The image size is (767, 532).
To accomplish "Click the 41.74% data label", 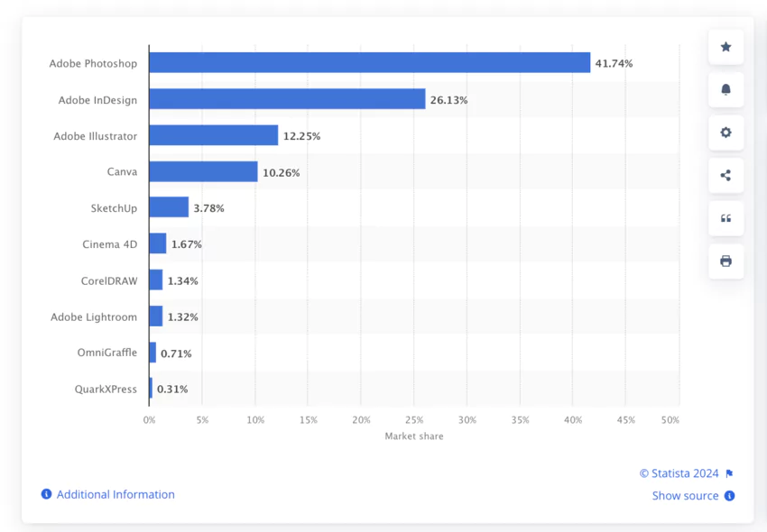I will pyautogui.click(x=614, y=63).
